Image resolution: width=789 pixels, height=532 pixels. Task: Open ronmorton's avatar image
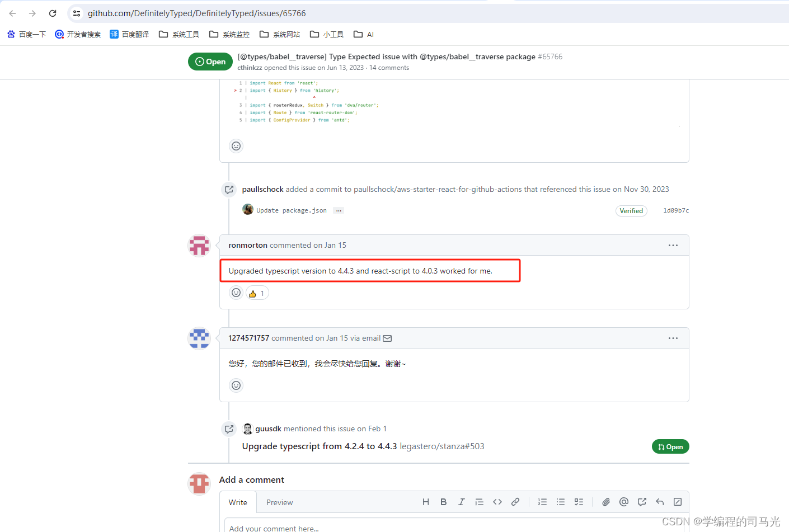tap(199, 246)
